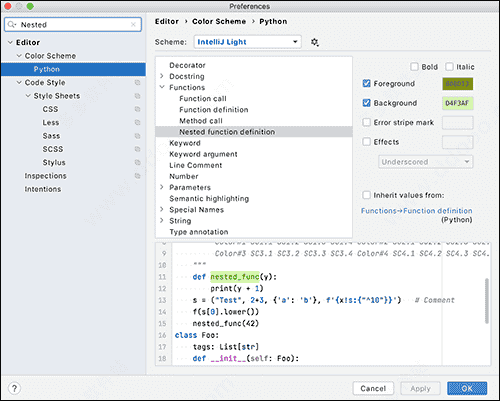Open help with the question mark button

[x=14, y=388]
